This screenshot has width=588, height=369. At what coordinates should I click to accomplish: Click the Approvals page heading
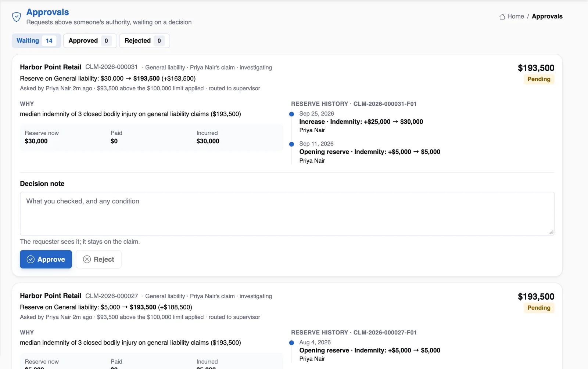click(x=48, y=12)
